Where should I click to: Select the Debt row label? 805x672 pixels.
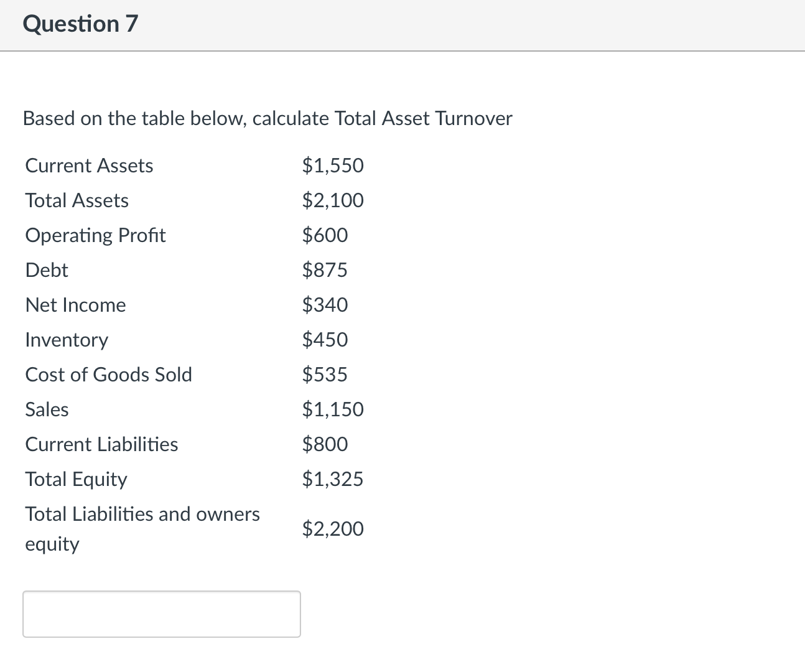click(x=46, y=270)
